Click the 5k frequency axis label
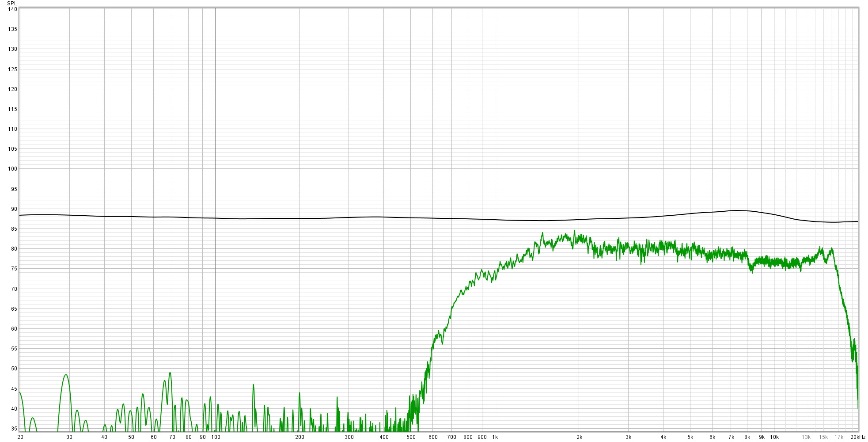 [690, 437]
